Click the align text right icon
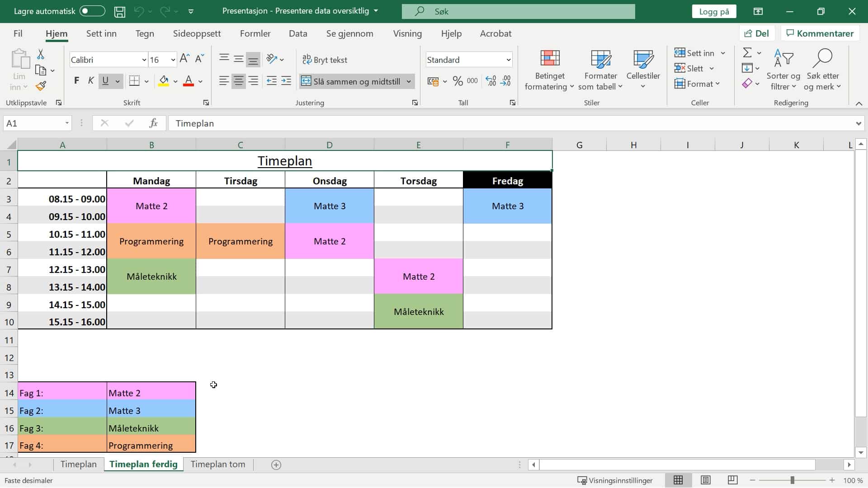The height and width of the screenshot is (488, 868). click(x=253, y=81)
